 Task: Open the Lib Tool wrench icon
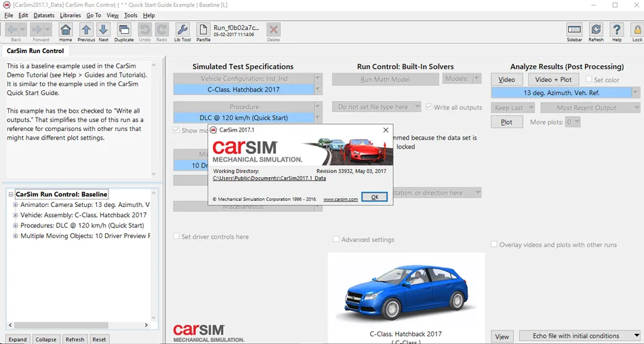pos(182,30)
